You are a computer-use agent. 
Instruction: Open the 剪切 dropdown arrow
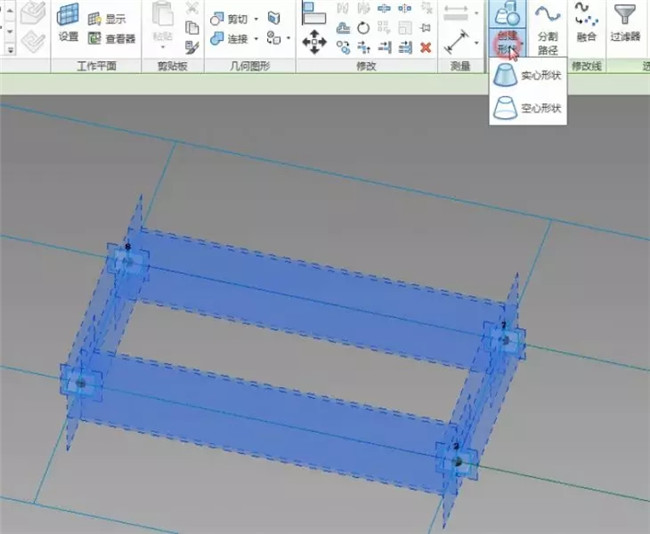pyautogui.click(x=256, y=19)
